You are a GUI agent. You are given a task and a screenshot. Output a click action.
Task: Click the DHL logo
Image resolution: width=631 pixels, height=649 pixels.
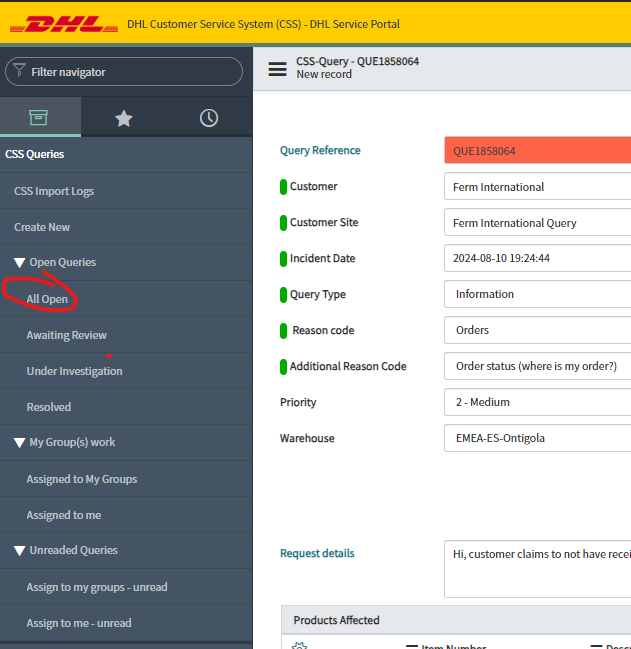pos(64,24)
